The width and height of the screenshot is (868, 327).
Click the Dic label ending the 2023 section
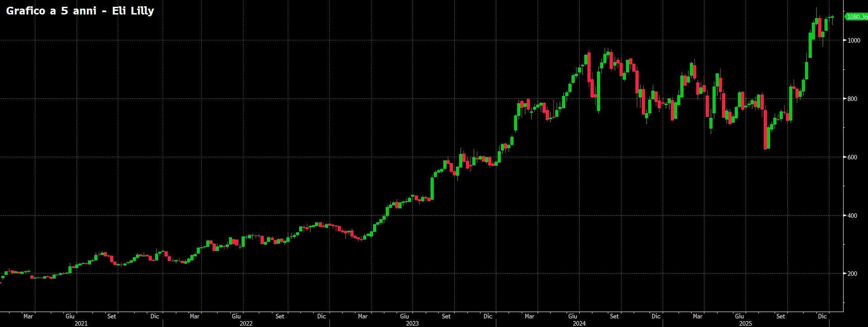coord(488,316)
